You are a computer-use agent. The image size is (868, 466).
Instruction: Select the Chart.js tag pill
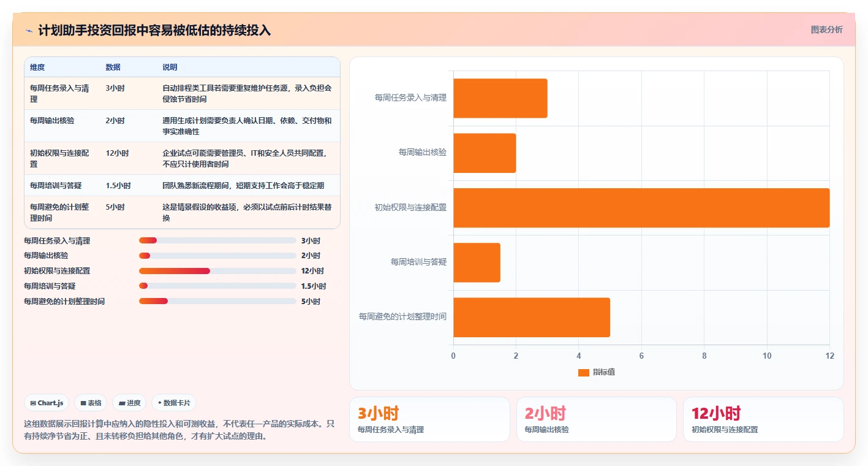[x=47, y=403]
